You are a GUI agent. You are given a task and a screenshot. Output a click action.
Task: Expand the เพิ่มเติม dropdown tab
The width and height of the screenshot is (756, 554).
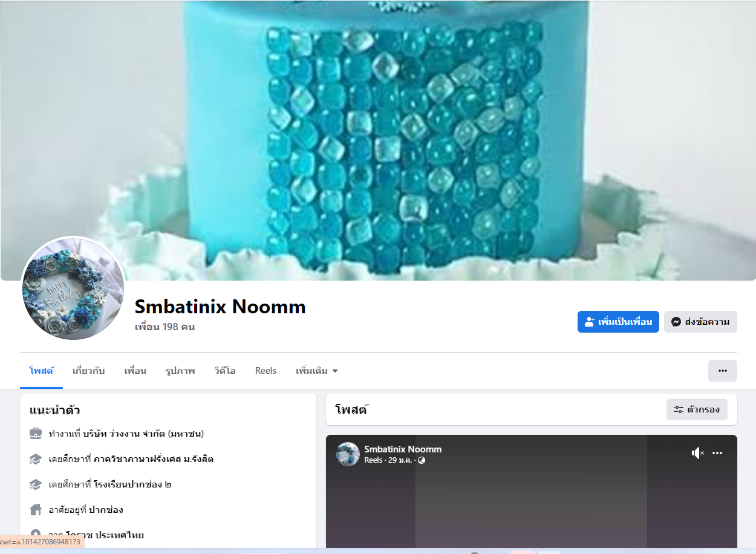[x=317, y=371]
